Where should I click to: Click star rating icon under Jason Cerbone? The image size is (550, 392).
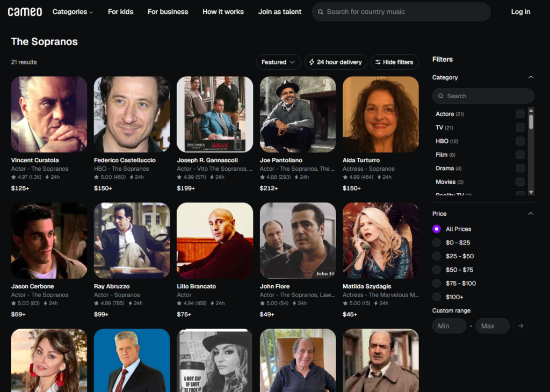13,303
